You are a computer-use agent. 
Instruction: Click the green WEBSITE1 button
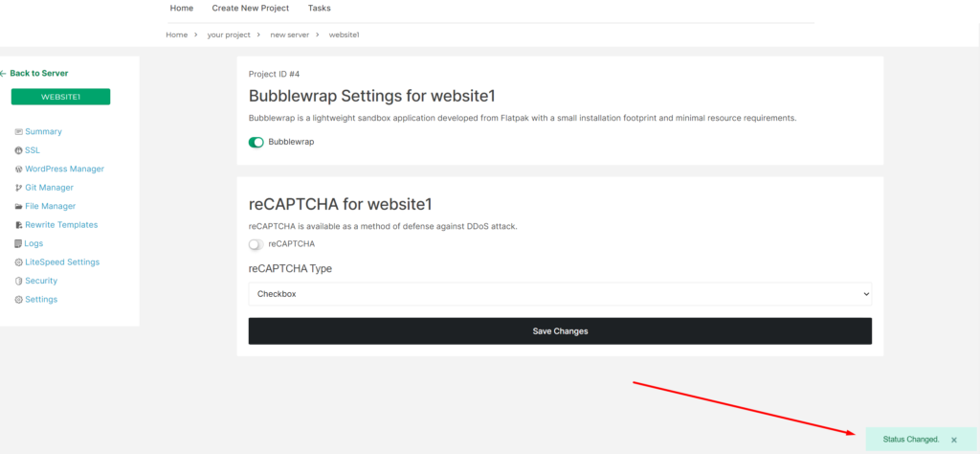(x=60, y=97)
